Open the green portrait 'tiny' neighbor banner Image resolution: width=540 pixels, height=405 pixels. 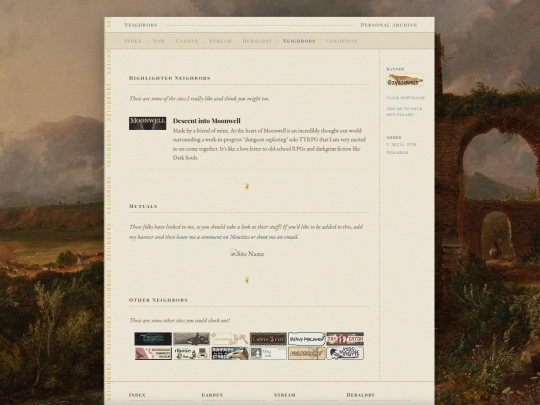268,353
